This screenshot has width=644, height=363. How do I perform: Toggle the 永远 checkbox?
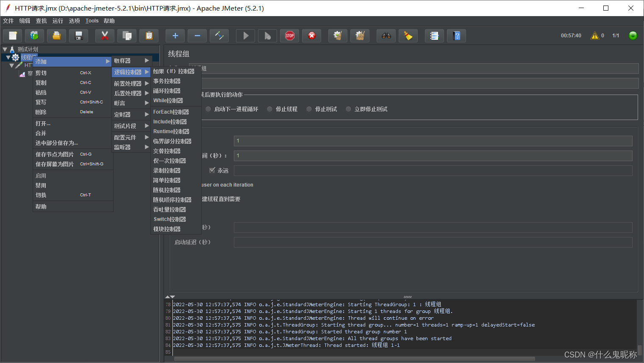(212, 170)
